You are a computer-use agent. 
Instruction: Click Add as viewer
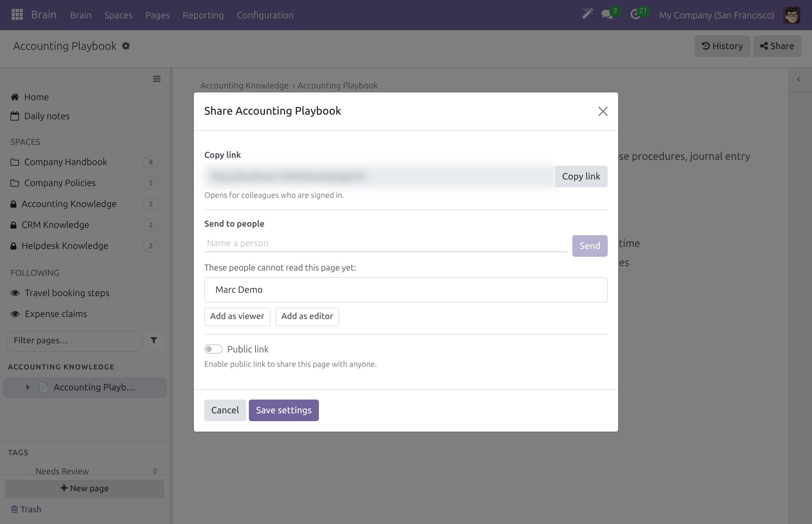237,317
